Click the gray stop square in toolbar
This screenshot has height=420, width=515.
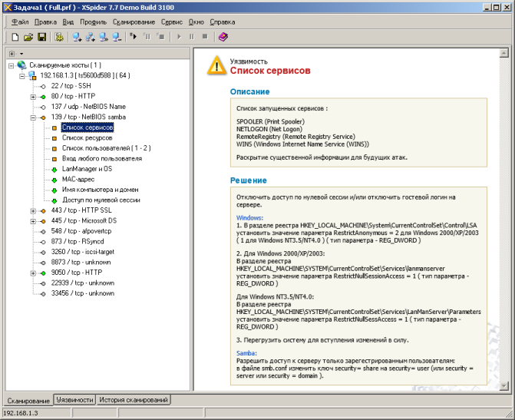coord(205,37)
